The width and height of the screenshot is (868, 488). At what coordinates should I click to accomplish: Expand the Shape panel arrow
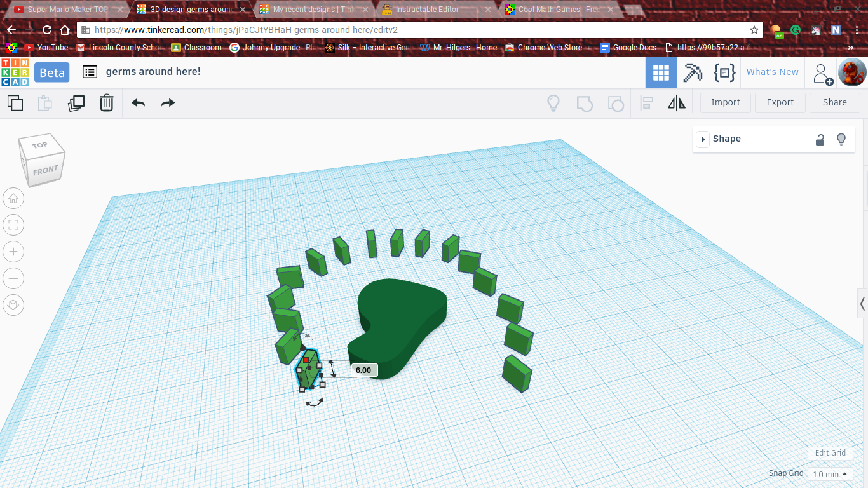[703, 139]
